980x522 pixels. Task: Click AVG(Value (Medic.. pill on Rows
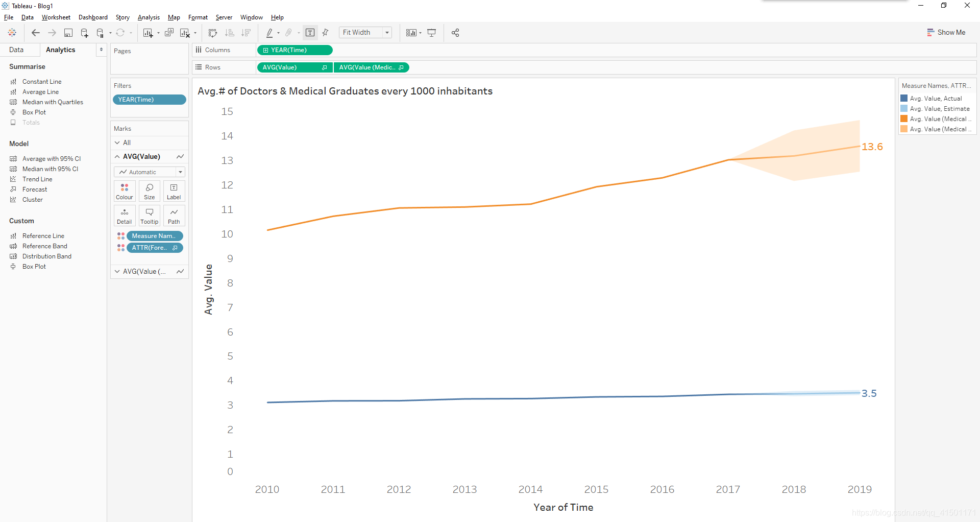pyautogui.click(x=372, y=67)
